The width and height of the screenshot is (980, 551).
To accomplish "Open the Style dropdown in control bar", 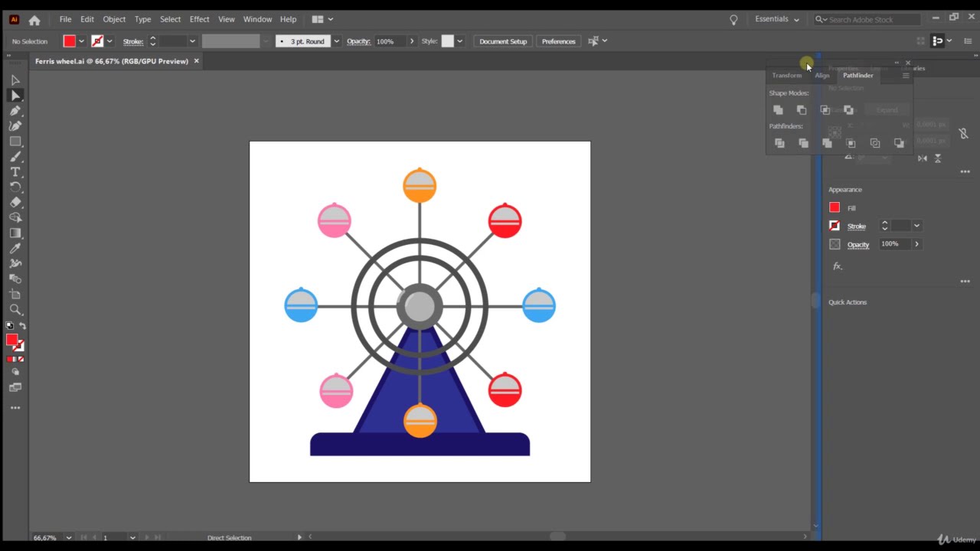I will point(459,41).
